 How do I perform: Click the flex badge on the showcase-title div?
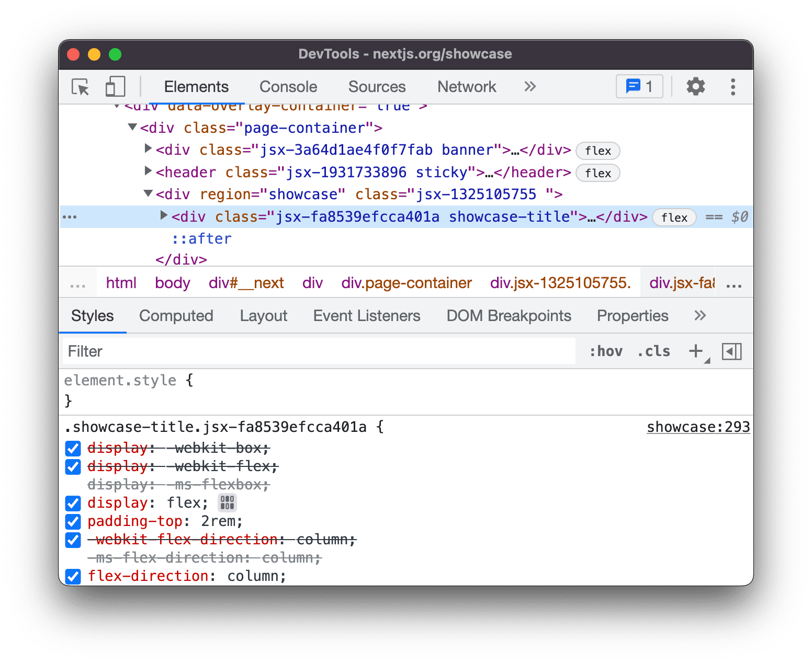[x=674, y=217]
